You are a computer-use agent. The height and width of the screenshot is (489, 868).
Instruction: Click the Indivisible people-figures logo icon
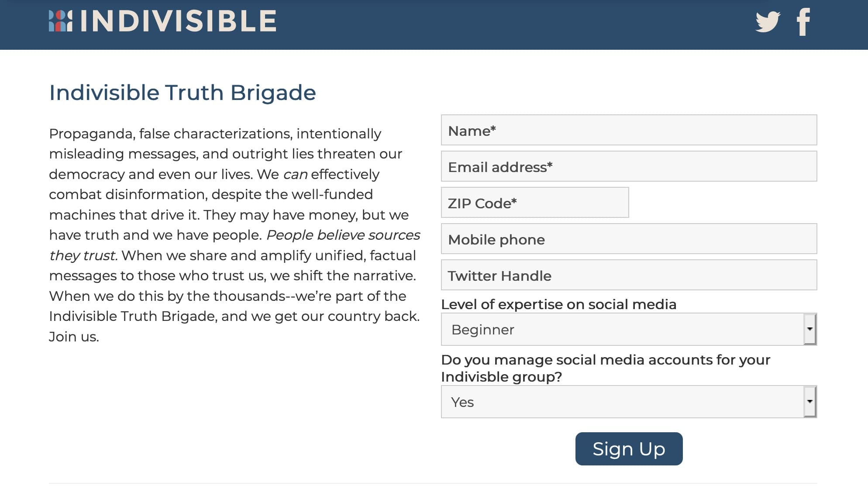coord(61,21)
